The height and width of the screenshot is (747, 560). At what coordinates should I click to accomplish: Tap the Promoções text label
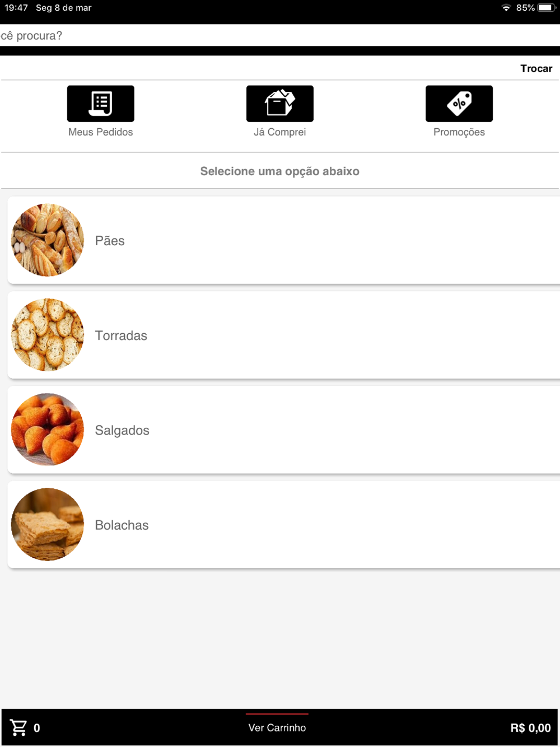(x=459, y=132)
